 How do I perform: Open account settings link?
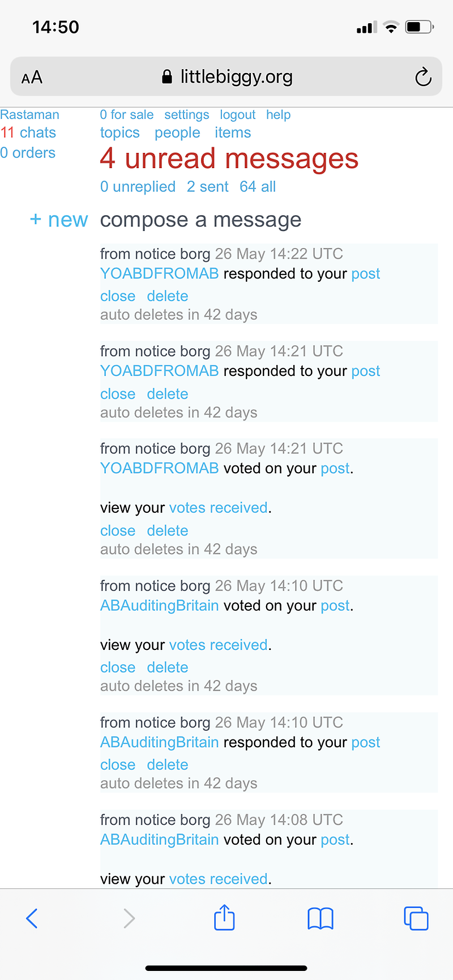click(187, 114)
